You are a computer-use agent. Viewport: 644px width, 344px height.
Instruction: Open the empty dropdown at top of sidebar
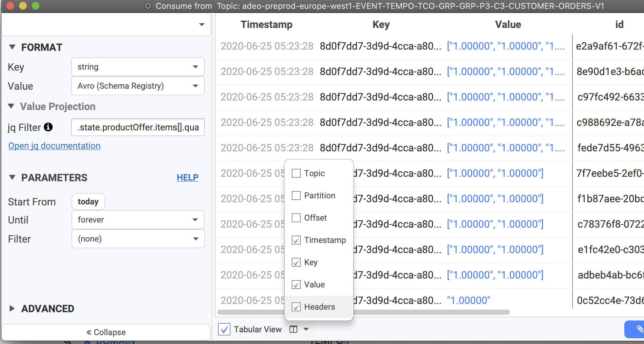point(106,24)
